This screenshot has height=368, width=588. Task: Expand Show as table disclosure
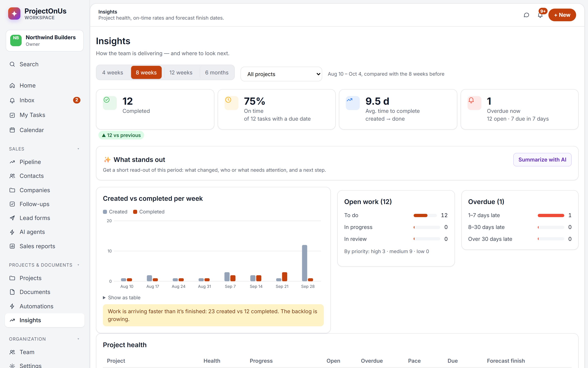pos(122,298)
